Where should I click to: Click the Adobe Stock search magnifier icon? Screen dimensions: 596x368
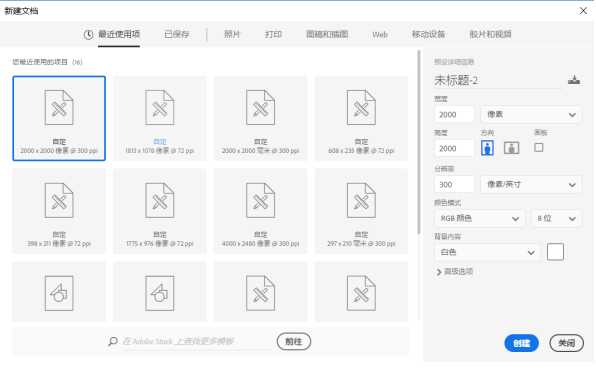[113, 341]
